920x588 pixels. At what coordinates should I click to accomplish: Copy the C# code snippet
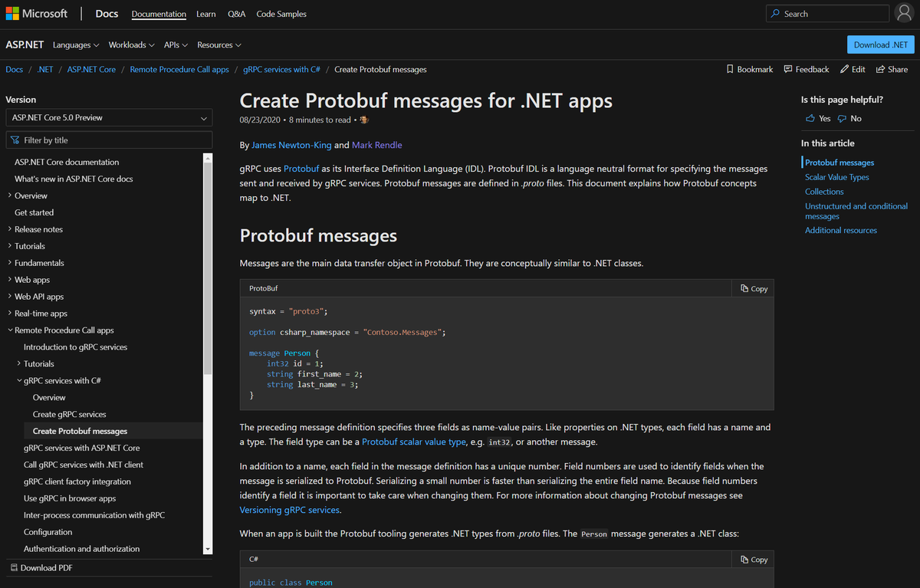[753, 559]
